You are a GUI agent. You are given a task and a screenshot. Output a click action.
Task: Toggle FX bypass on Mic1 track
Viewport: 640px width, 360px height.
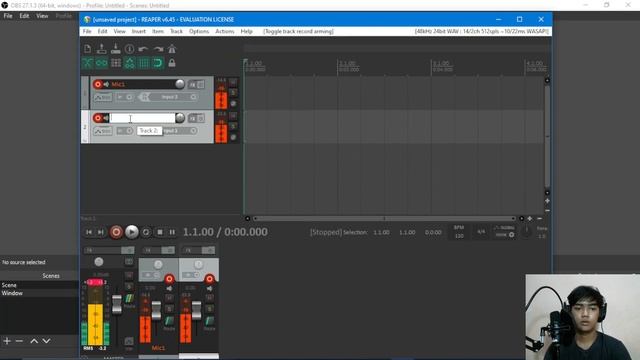click(200, 84)
